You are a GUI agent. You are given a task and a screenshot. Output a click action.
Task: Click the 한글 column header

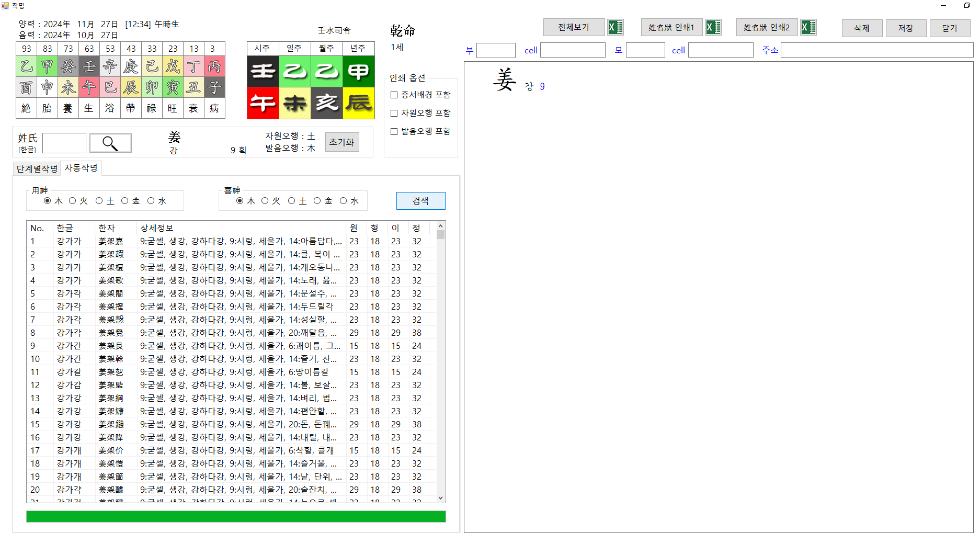74,228
